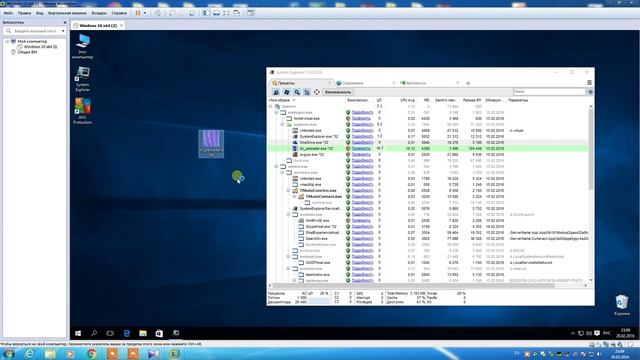This screenshot has height=360, width=640.
Task: Click the details link for SystemExplorer.exe
Action: (x=362, y=136)
